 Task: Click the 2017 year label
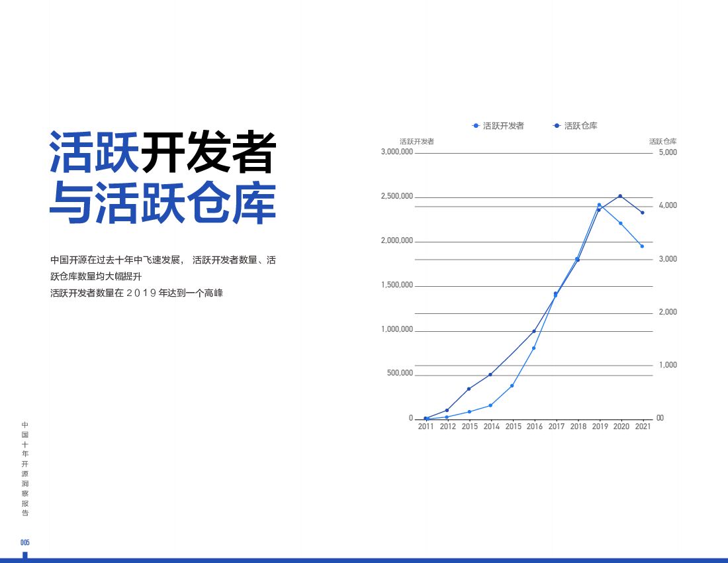point(556,427)
